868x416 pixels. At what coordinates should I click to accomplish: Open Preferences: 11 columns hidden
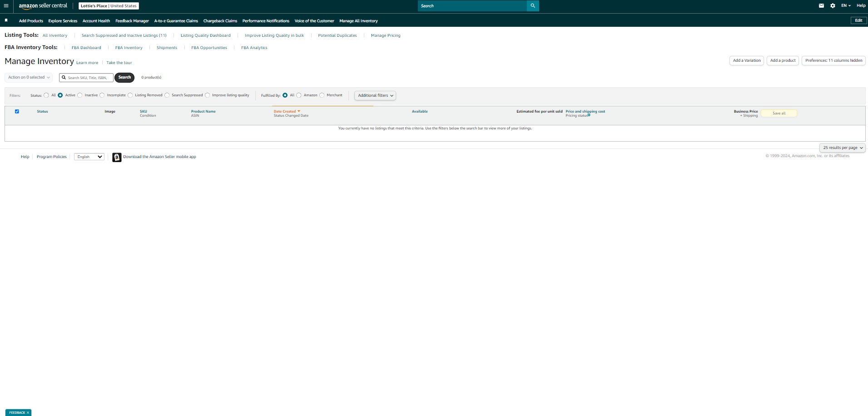tap(833, 60)
